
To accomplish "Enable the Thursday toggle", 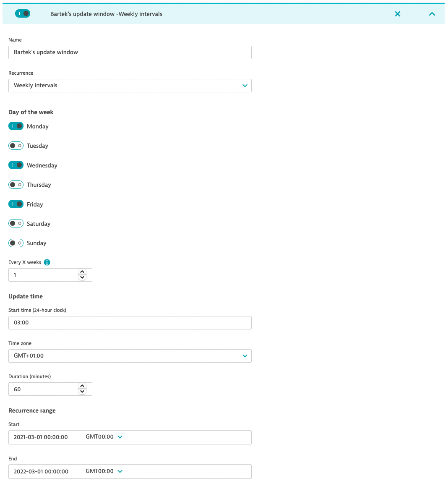I will 16,185.
